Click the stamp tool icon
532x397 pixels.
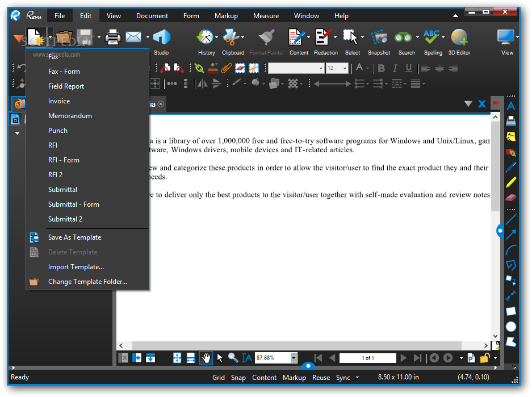click(x=213, y=68)
